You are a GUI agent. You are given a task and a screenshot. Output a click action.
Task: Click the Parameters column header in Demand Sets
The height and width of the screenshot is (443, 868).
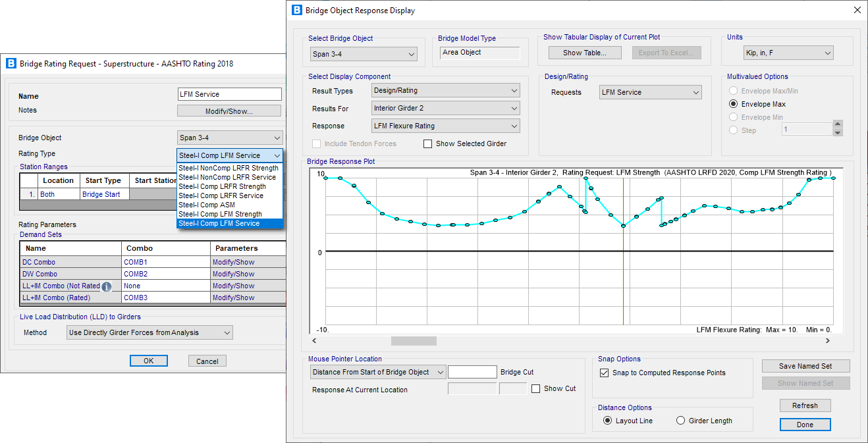pos(248,248)
